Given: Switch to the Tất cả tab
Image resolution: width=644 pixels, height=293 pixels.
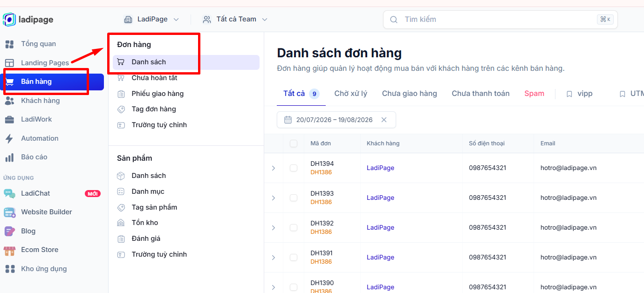Looking at the screenshot, I should 301,94.
